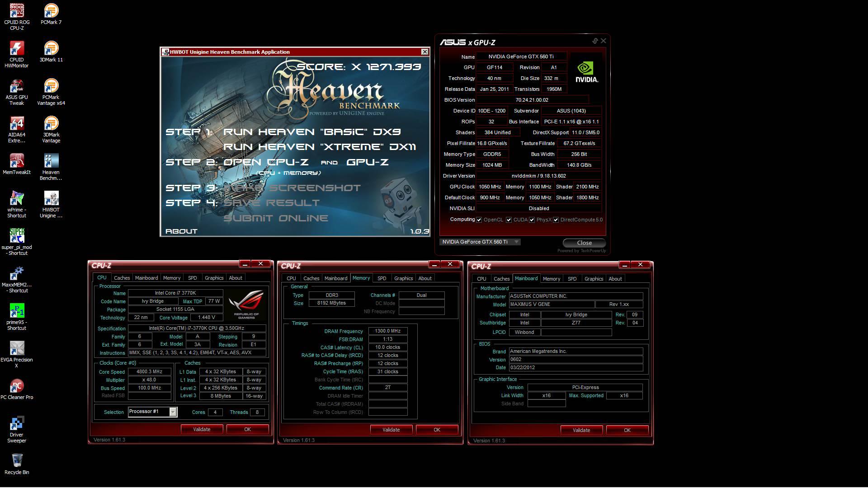Launch ASUS GPU Tweak shortcut
The image size is (868, 488).
click(x=17, y=91)
